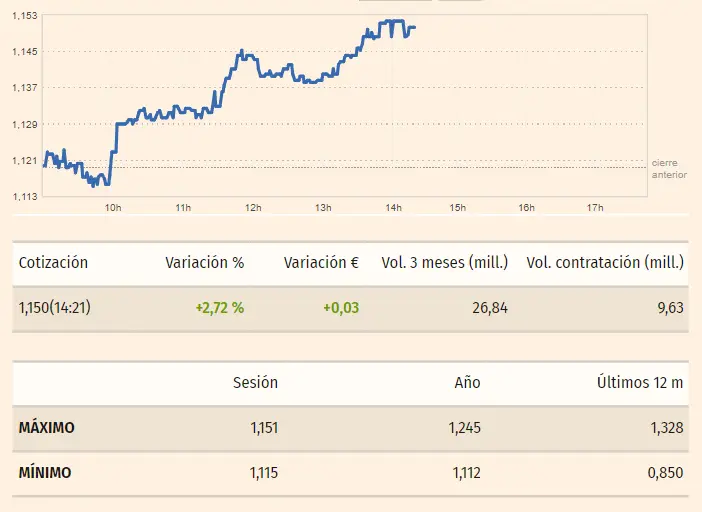Click the Vol. contratación header

[605, 263]
